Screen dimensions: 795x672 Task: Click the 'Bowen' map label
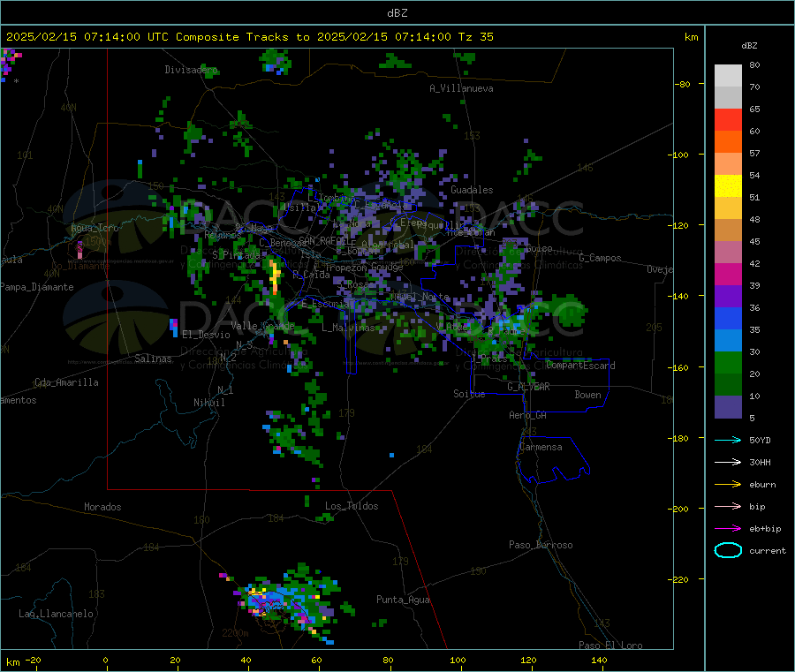(587, 395)
